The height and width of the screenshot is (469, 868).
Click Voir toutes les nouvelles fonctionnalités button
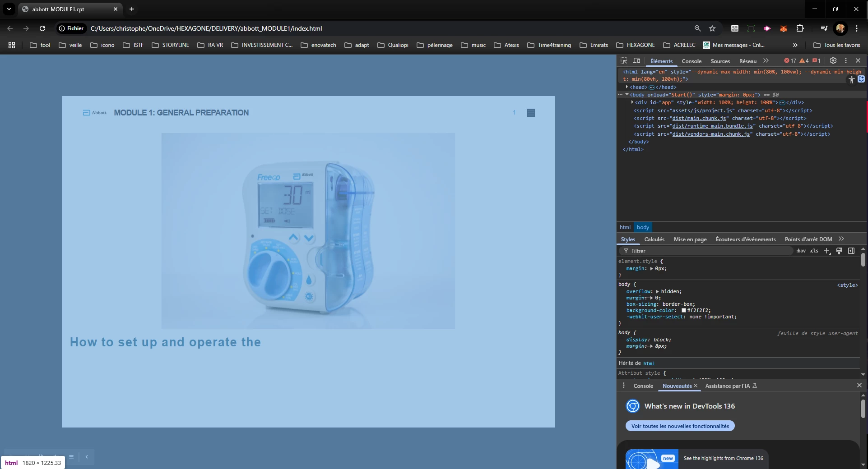(x=680, y=426)
